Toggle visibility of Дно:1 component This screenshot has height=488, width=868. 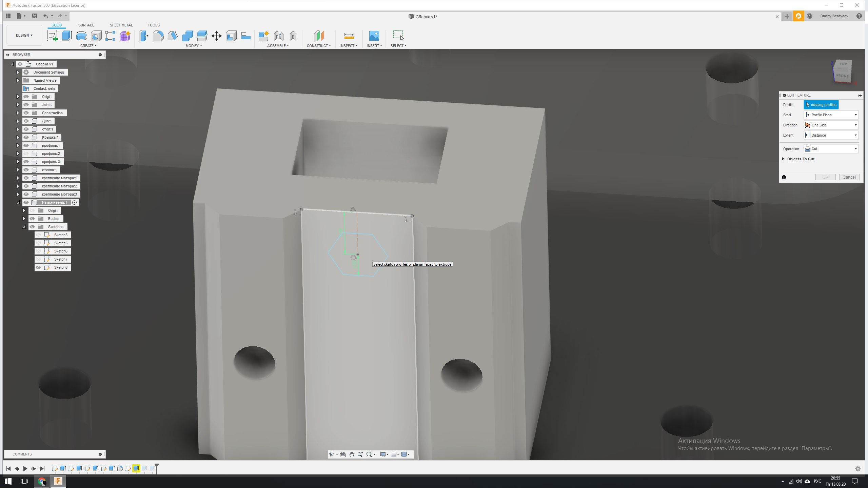point(26,121)
